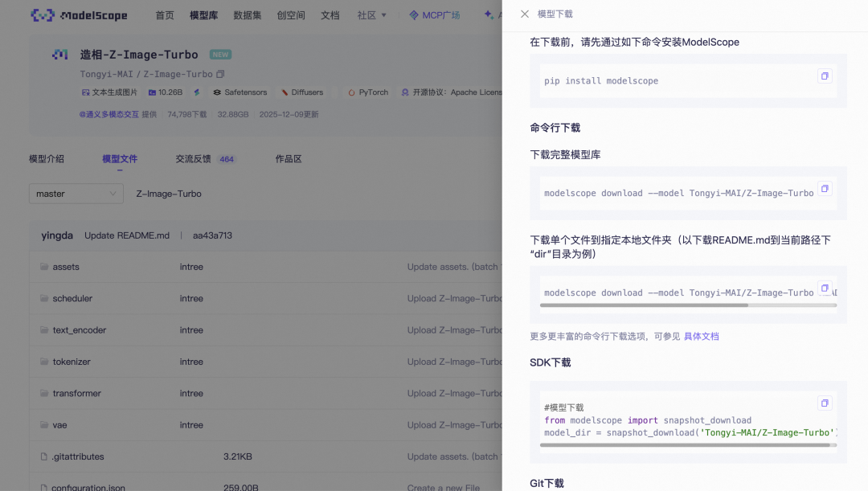Click the NEW badge beside the title
Viewport: 868px width, 491px height.
[x=220, y=55]
